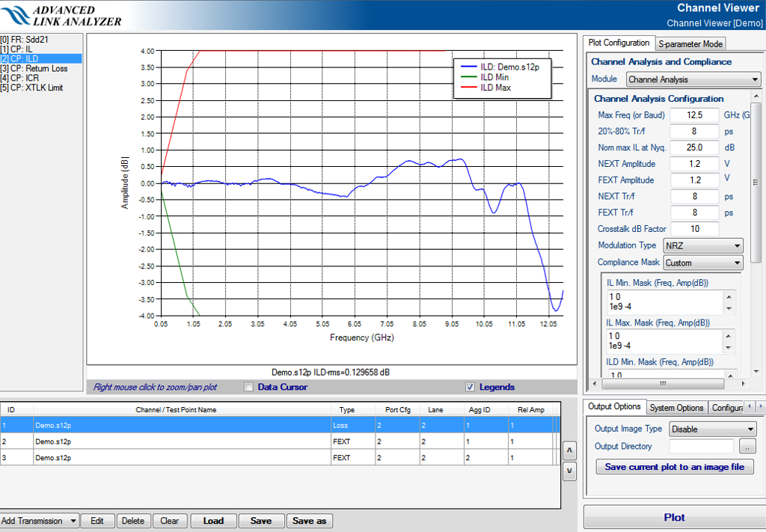This screenshot has width=766, height=532.
Task: Switch to the S-parameter Mode tab
Action: click(x=690, y=44)
